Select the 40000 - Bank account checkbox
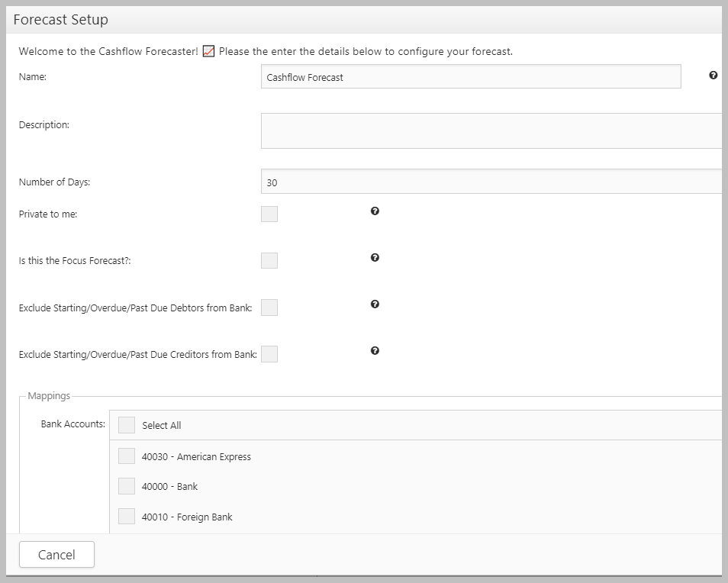The width and height of the screenshot is (728, 583). click(x=126, y=486)
